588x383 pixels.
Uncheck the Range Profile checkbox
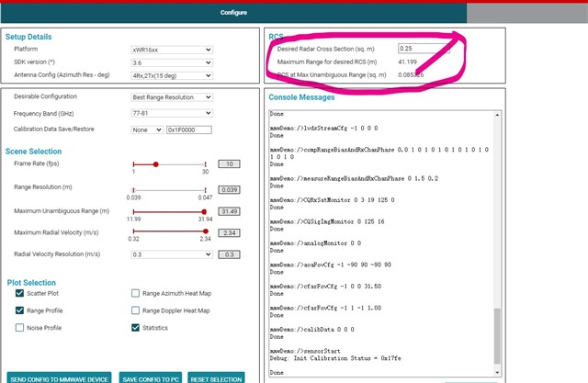tap(19, 310)
